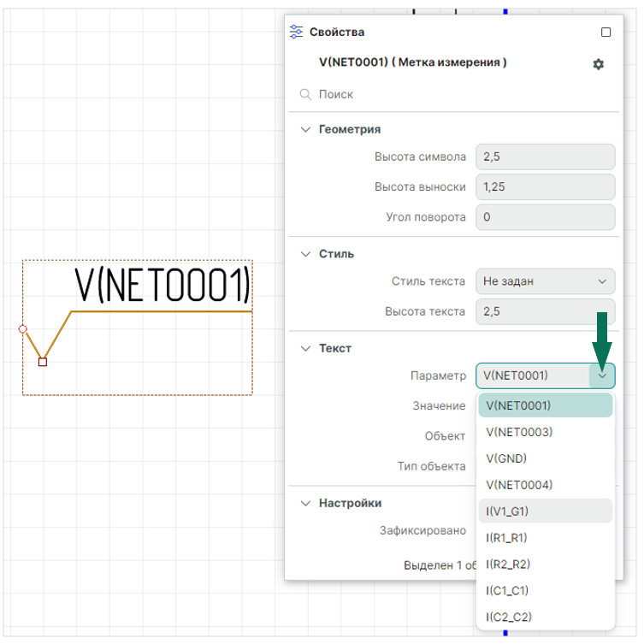The width and height of the screenshot is (644, 644).
Task: Click the Параметр dropdown arrow
Action: pyautogui.click(x=603, y=375)
